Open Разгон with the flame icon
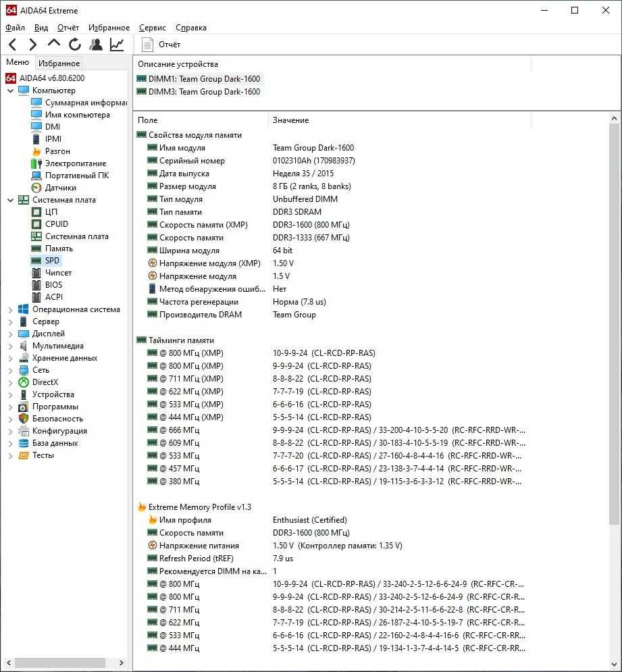Screen dimensions: 622x672 point(57,151)
